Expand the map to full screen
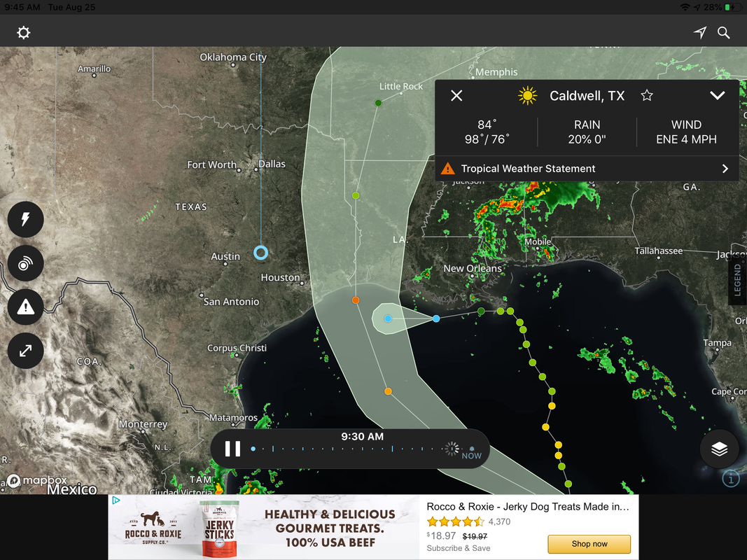 [x=26, y=351]
